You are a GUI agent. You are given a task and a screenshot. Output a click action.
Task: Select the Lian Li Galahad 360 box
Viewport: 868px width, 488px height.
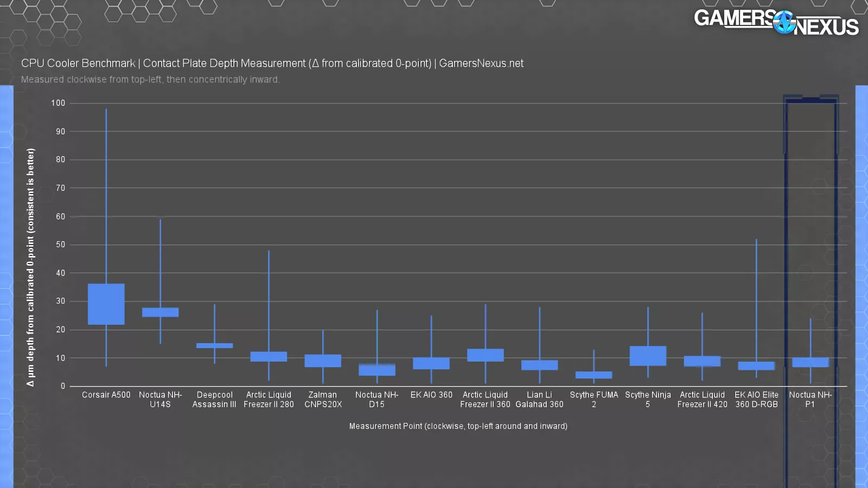coord(539,365)
